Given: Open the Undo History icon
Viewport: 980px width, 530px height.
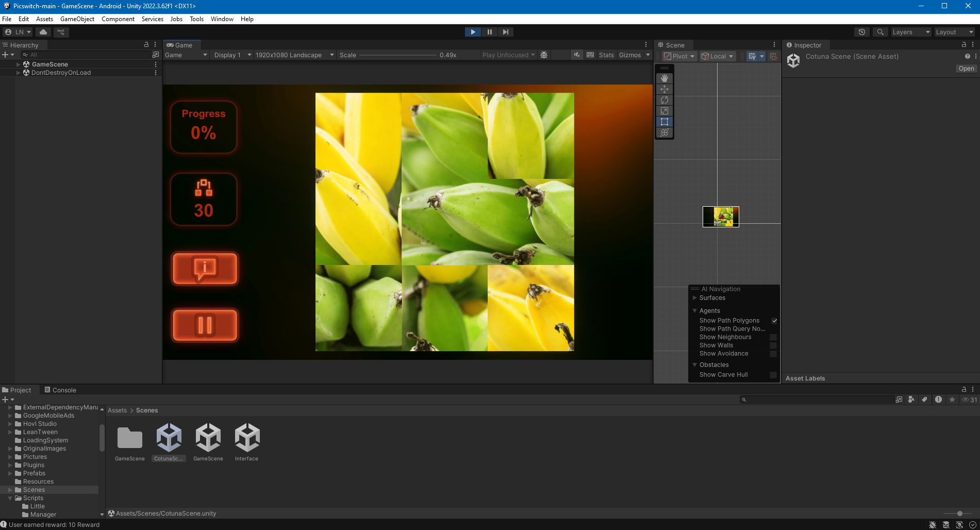Looking at the screenshot, I should pyautogui.click(x=861, y=32).
